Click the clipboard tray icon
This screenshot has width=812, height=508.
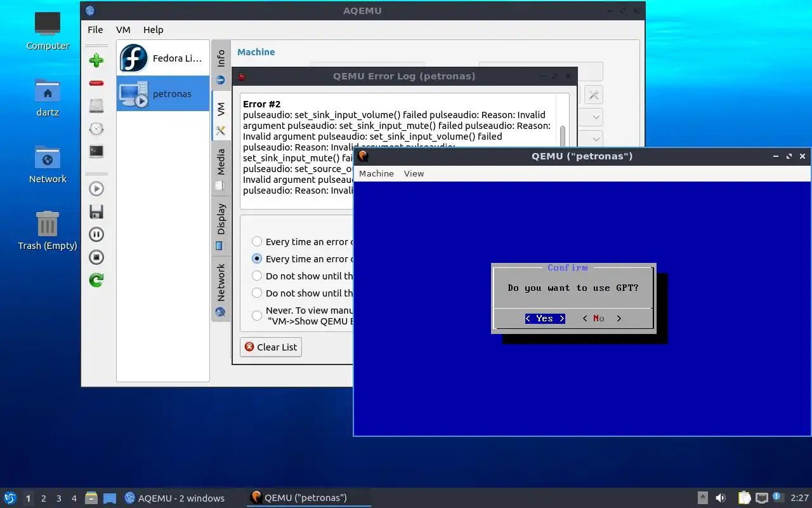[744, 498]
